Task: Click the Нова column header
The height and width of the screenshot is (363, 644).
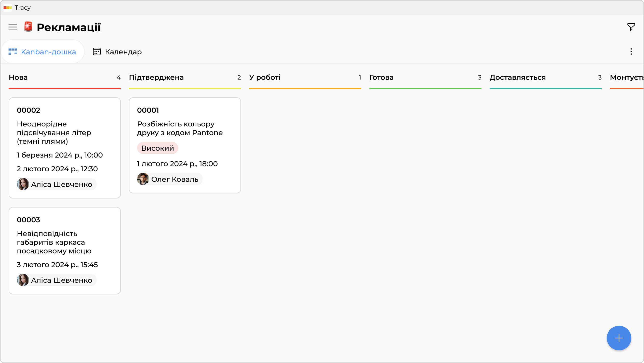Action: point(18,77)
